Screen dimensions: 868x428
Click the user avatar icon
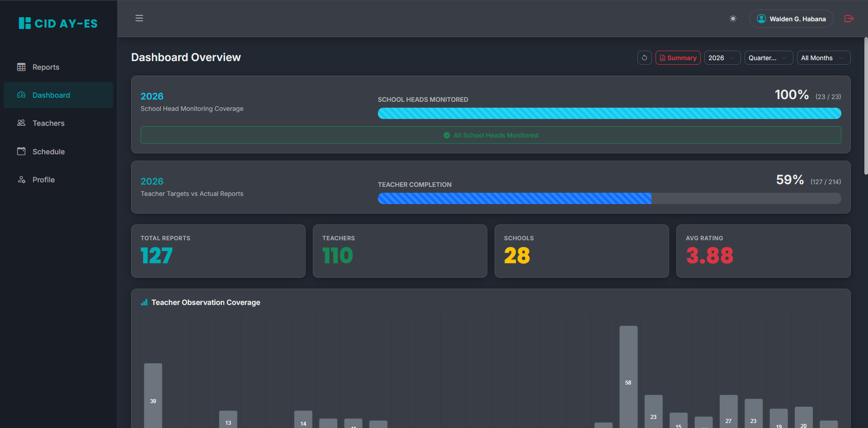pyautogui.click(x=761, y=19)
